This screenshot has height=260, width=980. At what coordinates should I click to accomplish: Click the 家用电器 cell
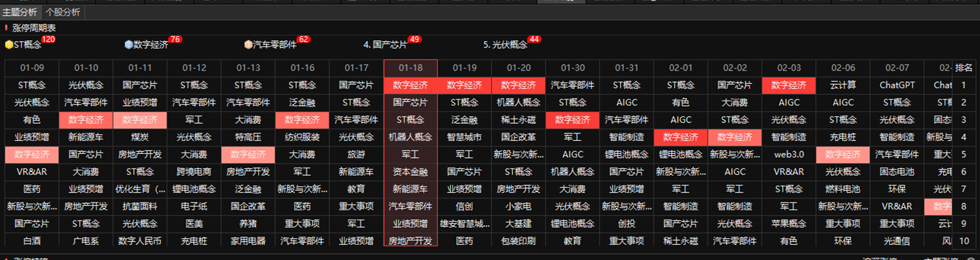pyautogui.click(x=248, y=241)
